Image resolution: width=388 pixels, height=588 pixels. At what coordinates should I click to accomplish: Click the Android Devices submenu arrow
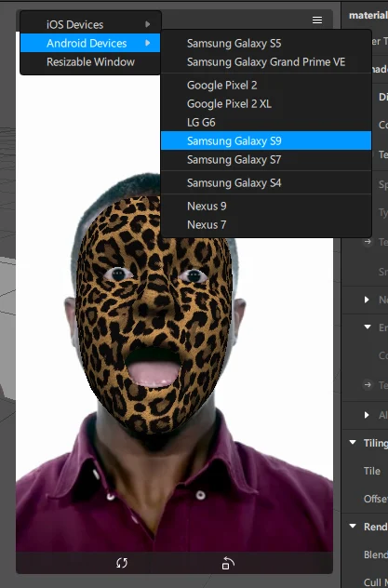[148, 43]
